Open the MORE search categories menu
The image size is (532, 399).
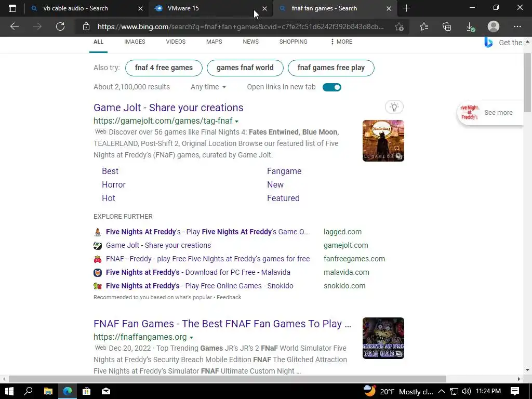341,42
